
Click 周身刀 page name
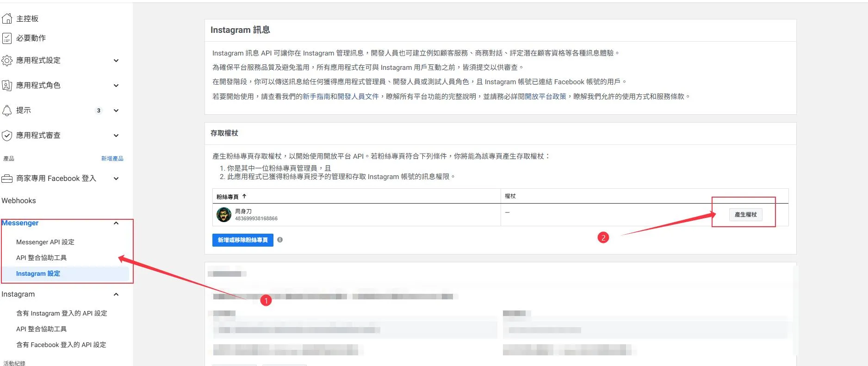click(243, 211)
